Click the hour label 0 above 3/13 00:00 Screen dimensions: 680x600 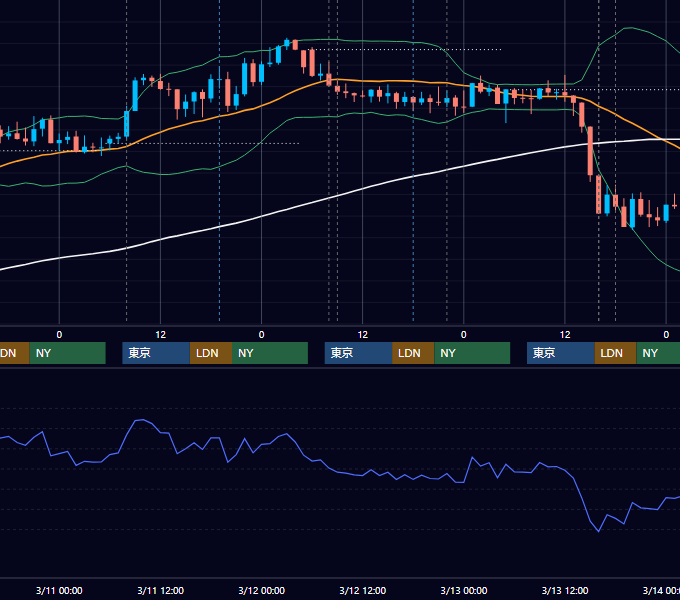[464, 335]
